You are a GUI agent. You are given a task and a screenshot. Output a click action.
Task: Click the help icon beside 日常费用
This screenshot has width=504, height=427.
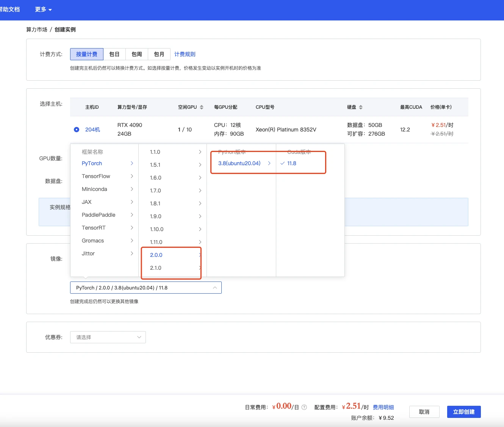(x=304, y=407)
